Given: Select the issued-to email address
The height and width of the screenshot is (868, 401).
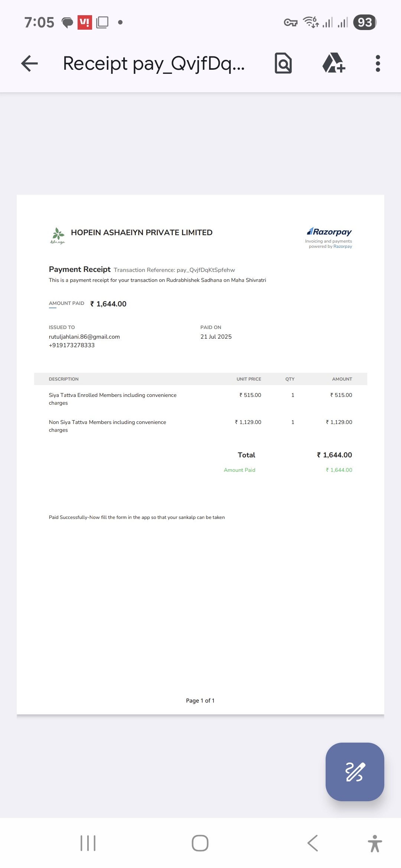Looking at the screenshot, I should point(84,337).
